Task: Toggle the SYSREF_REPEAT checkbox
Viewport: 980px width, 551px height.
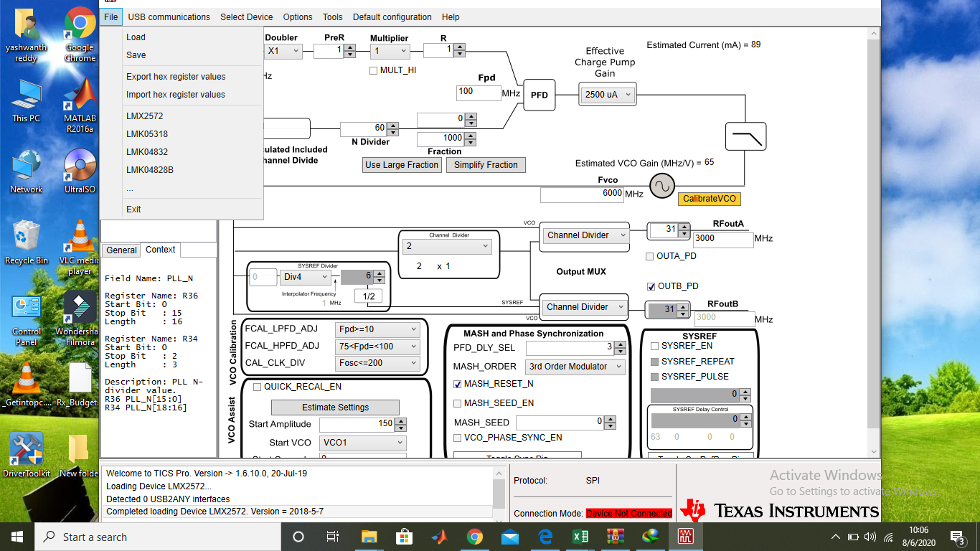Action: 654,362
